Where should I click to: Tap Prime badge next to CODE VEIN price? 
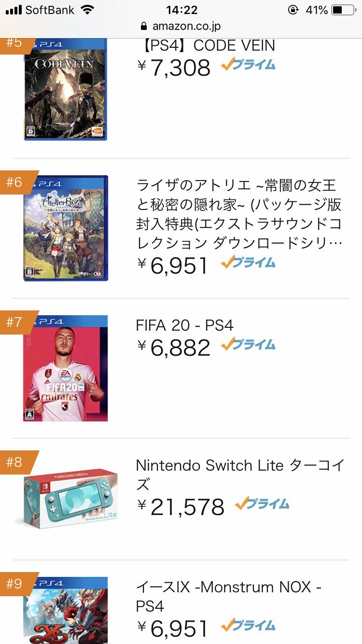pos(248,65)
